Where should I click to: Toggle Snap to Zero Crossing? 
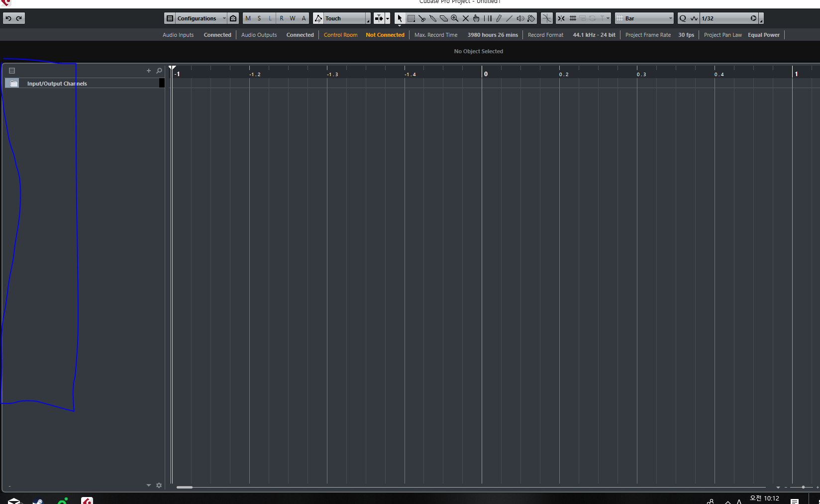[547, 18]
